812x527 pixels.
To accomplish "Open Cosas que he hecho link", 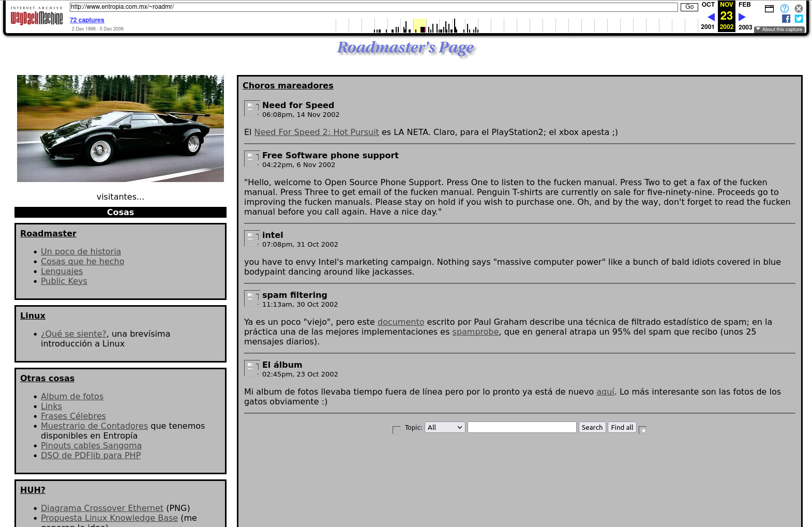I will 83,261.
